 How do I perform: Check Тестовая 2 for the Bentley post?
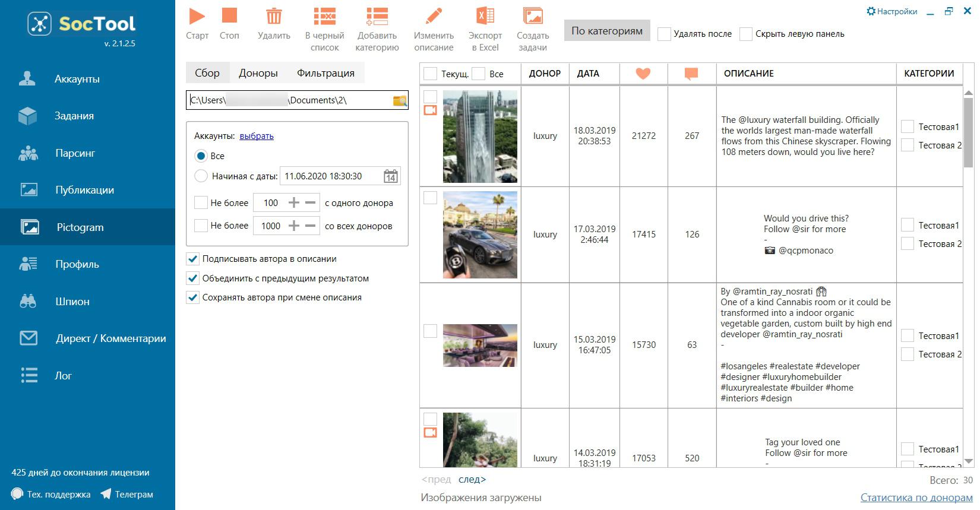908,243
